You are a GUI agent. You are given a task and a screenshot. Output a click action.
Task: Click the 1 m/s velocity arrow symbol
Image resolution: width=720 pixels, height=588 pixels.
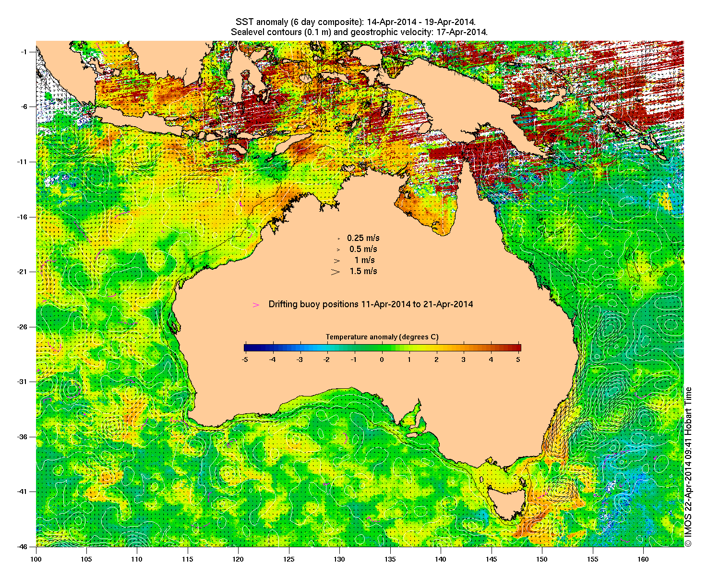click(x=337, y=261)
